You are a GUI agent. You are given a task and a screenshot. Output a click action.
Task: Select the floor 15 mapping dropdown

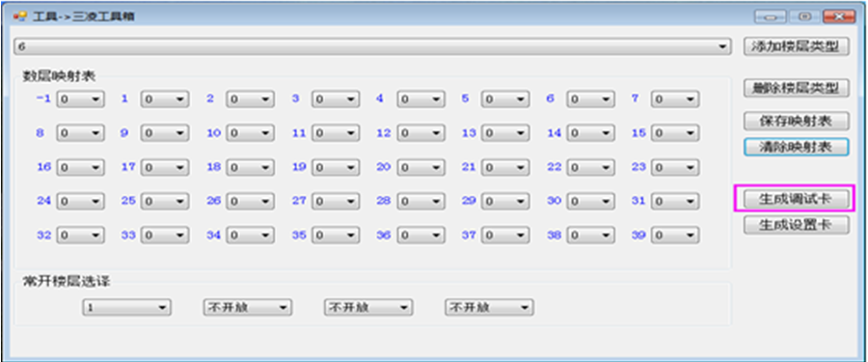[x=675, y=133]
